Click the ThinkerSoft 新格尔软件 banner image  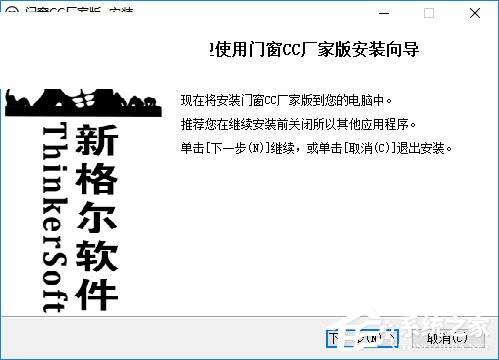pos(83,201)
